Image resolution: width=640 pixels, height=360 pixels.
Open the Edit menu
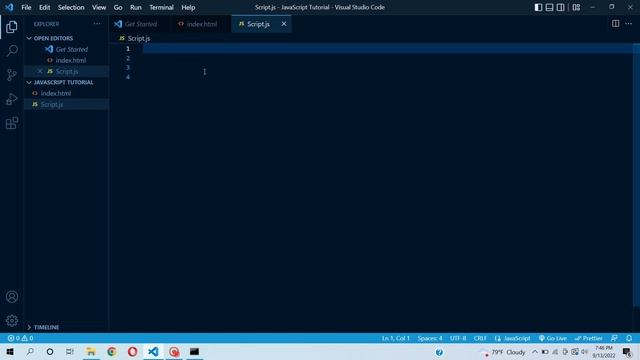coord(44,7)
